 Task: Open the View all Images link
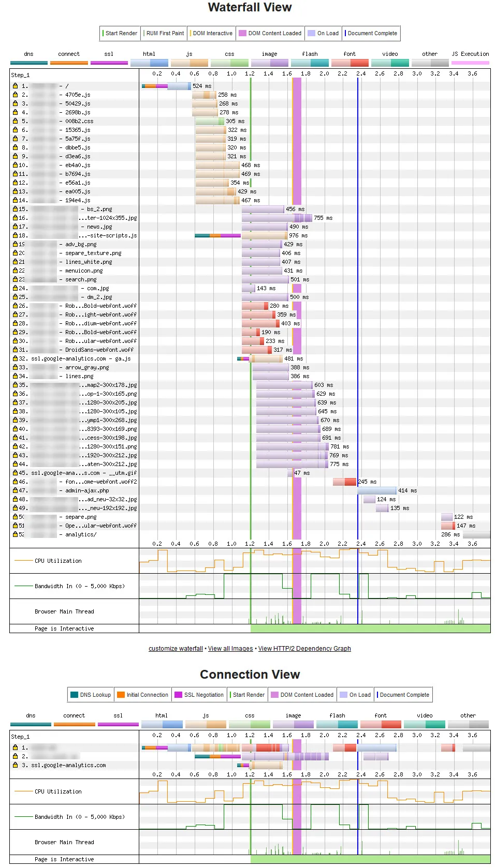point(230,649)
